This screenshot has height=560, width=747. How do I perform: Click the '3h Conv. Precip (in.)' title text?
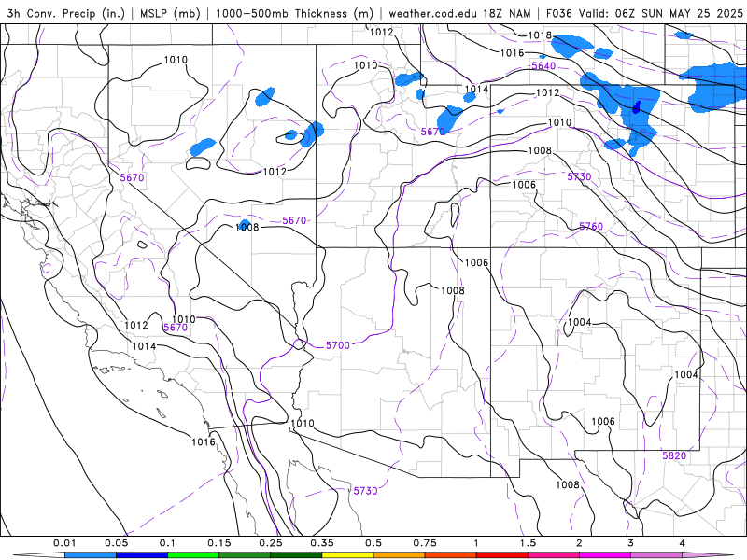pyautogui.click(x=65, y=13)
